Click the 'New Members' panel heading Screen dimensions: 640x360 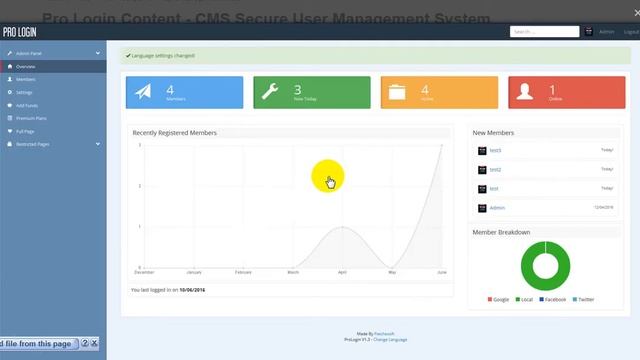(x=493, y=133)
